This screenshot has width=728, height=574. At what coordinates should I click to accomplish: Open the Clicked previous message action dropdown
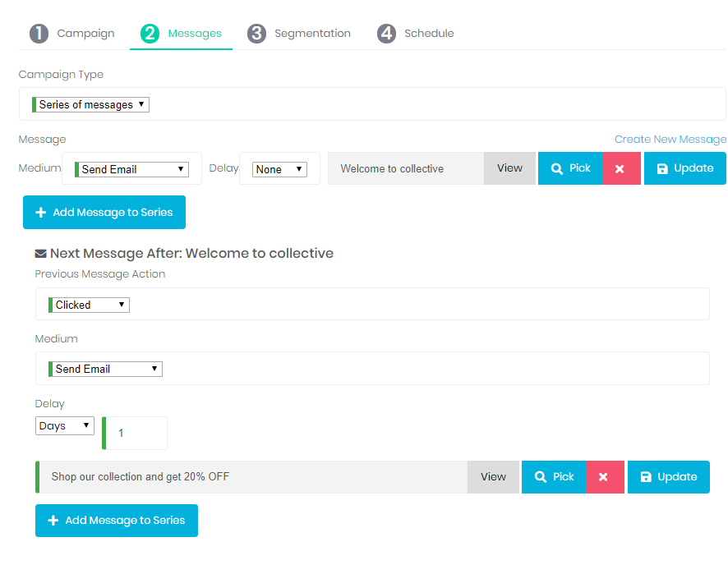point(89,305)
